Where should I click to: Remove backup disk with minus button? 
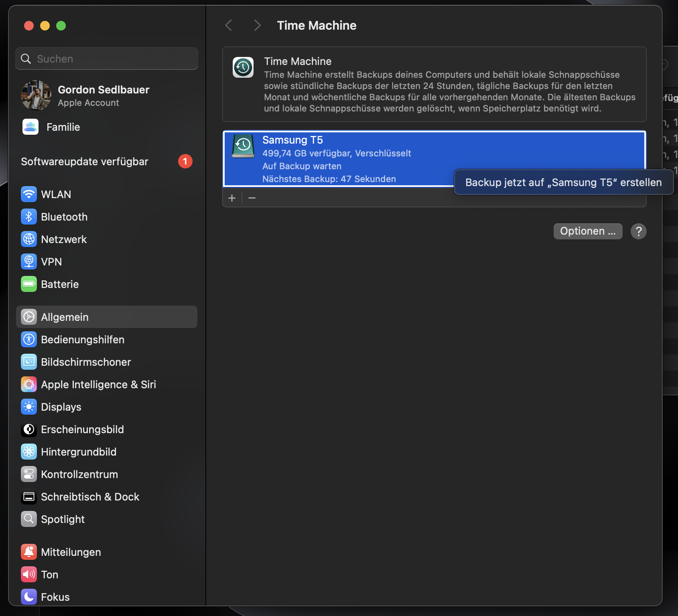tap(252, 198)
